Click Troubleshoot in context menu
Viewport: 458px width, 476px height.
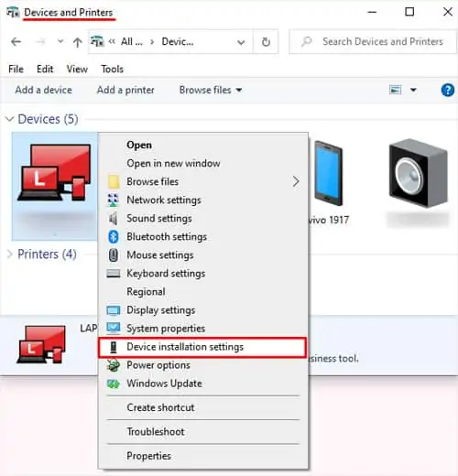[x=202, y=431]
